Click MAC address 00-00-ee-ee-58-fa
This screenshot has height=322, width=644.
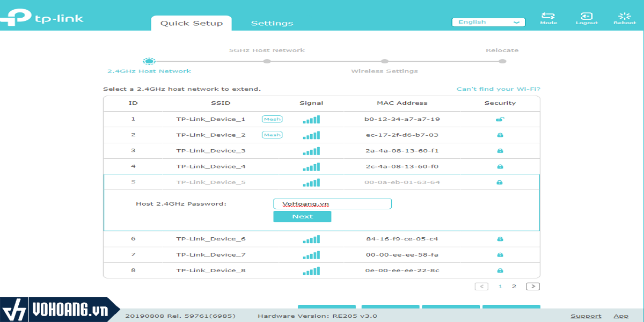coord(402,255)
